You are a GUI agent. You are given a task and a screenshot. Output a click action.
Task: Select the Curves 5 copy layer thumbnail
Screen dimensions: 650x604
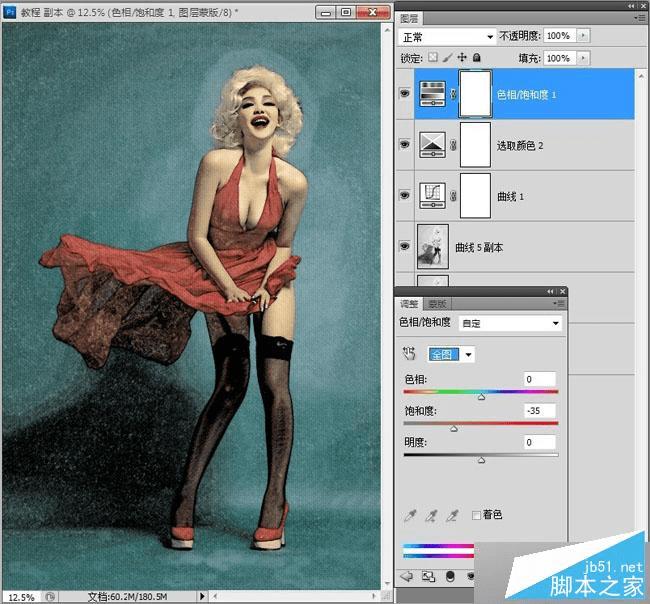pos(433,247)
